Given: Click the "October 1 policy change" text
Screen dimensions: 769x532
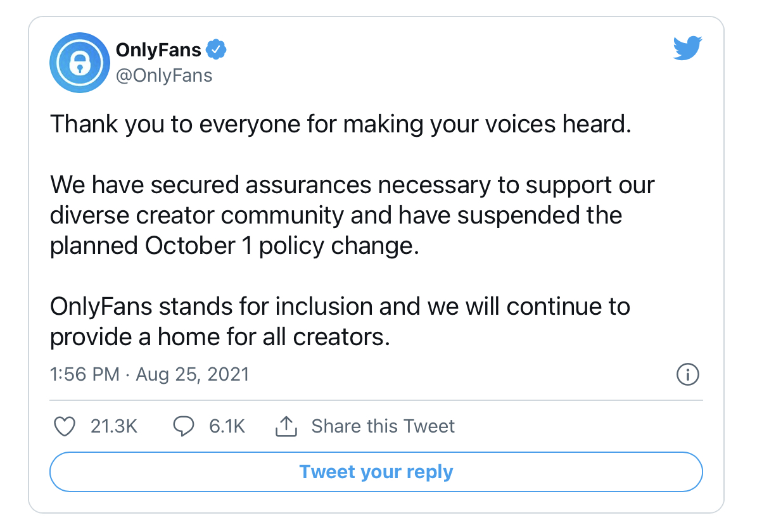Looking at the screenshot, I should pyautogui.click(x=282, y=246).
